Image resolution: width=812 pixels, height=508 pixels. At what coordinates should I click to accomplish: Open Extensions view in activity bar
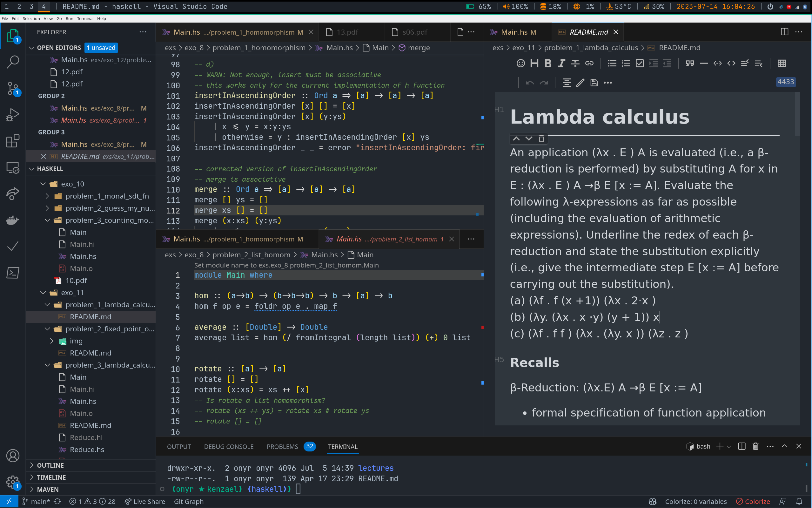pos(13,141)
